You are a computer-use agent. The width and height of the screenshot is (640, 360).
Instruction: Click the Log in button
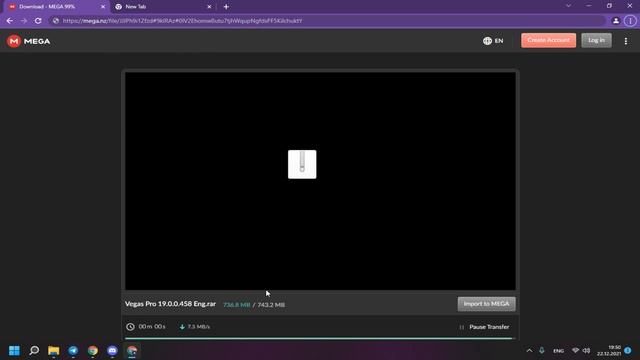596,40
